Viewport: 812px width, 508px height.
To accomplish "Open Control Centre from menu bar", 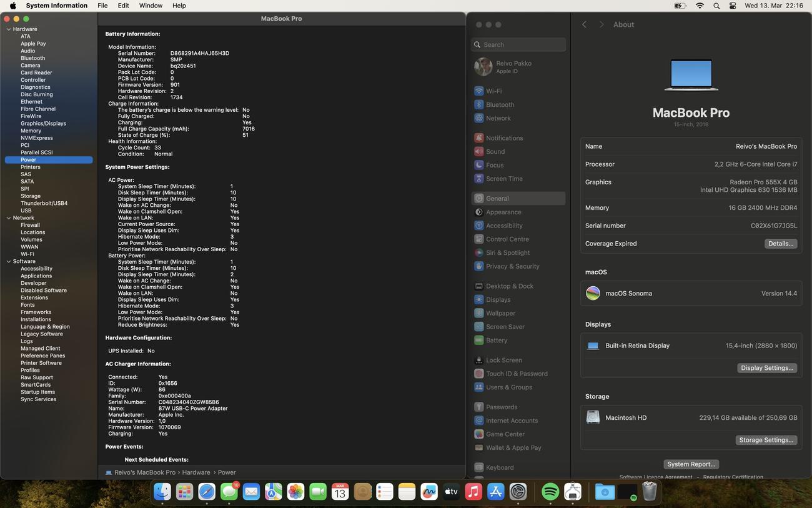I will click(x=733, y=6).
